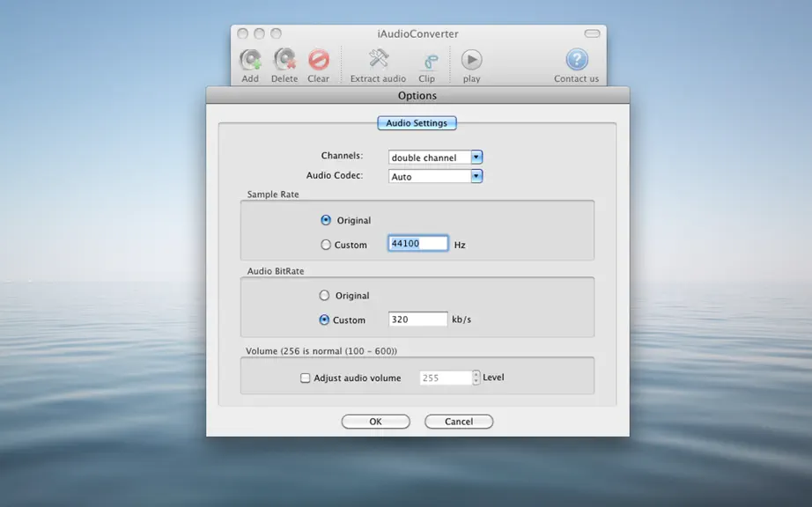Enable the Adjust audio volume checkbox
The width and height of the screenshot is (812, 507).
pos(306,378)
